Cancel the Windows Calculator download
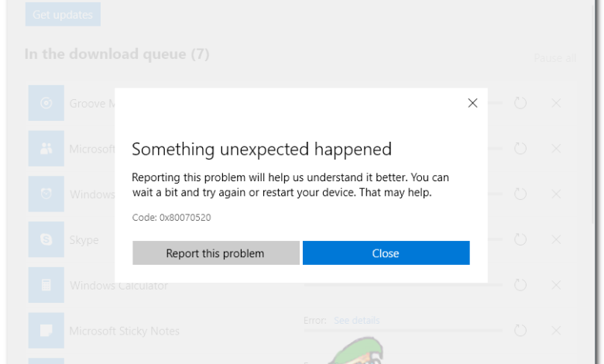The width and height of the screenshot is (604, 364). (556, 286)
